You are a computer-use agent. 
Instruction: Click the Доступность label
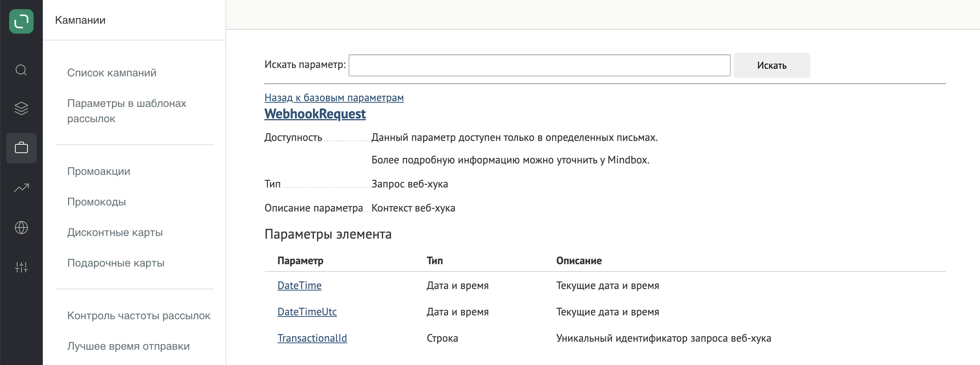(x=293, y=137)
